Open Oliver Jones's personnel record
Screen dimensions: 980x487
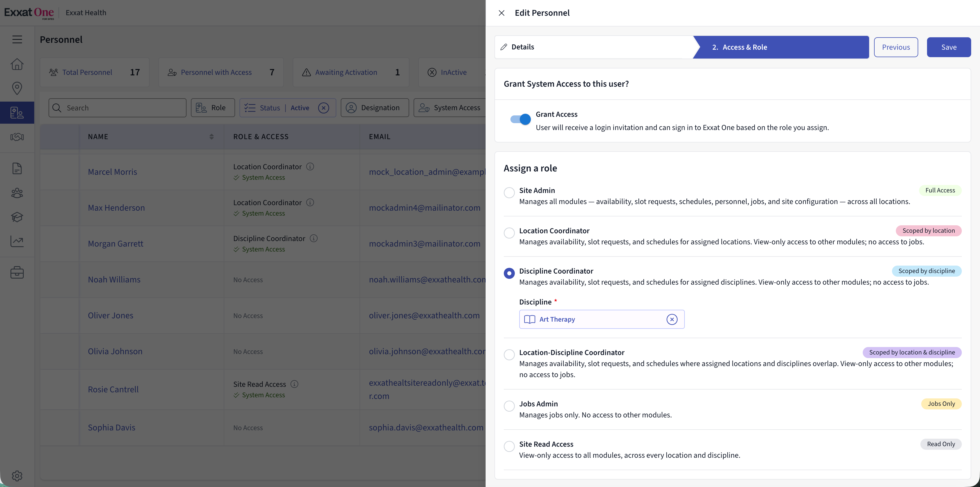(111, 315)
